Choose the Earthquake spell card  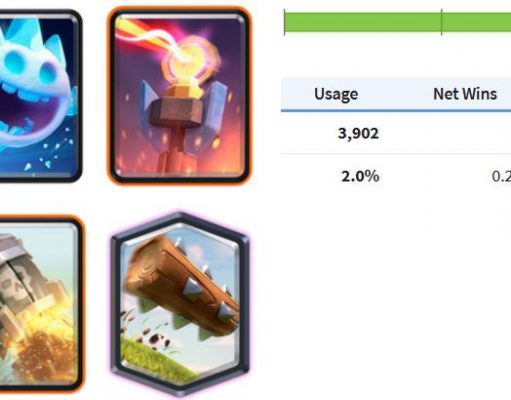pyautogui.click(x=41, y=304)
